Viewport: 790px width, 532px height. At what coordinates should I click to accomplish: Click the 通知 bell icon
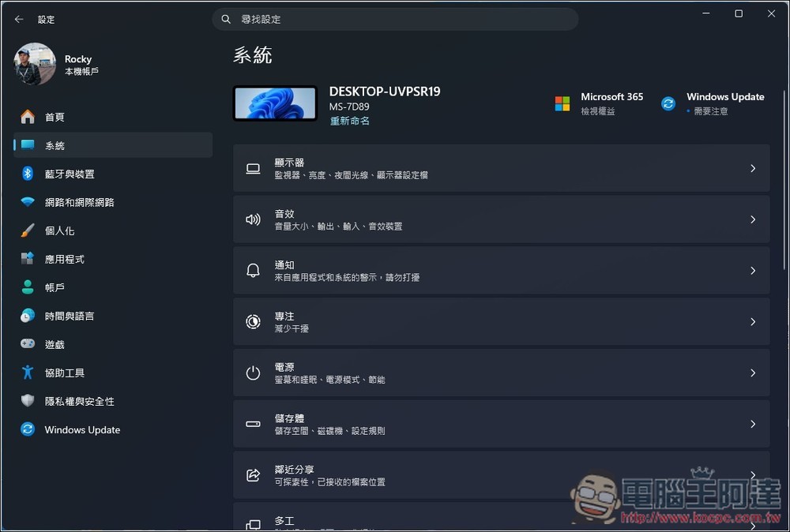253,270
